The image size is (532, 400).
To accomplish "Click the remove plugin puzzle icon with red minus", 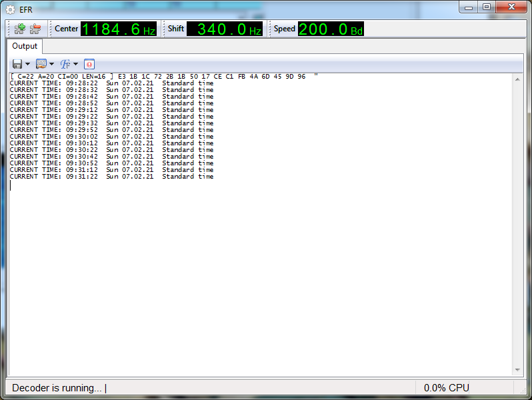I will coord(35,29).
